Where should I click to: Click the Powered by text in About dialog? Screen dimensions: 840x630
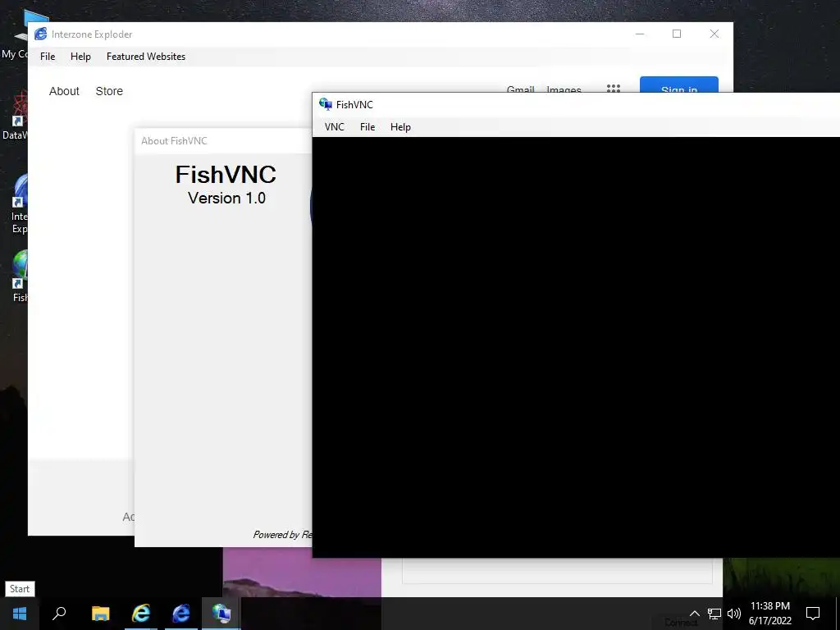pos(282,535)
